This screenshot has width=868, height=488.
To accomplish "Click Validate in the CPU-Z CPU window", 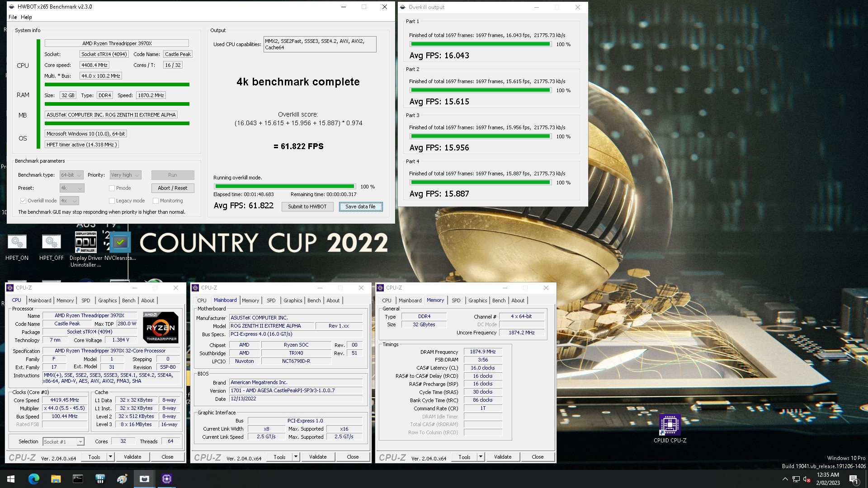I will point(132,457).
